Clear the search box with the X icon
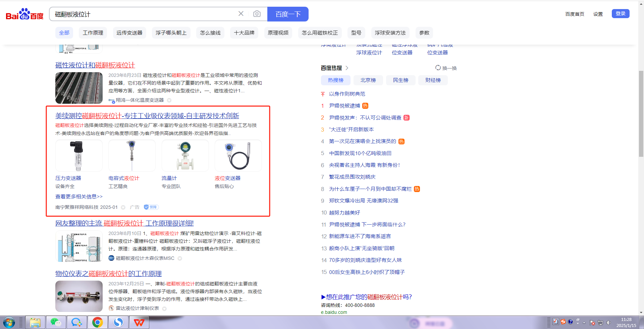The image size is (644, 329). click(x=241, y=14)
